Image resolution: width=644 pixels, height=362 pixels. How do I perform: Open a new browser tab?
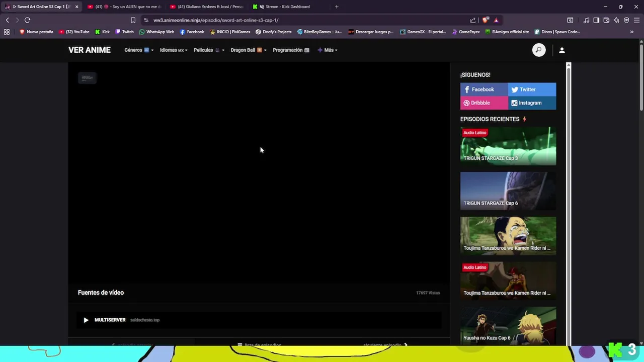337,7
